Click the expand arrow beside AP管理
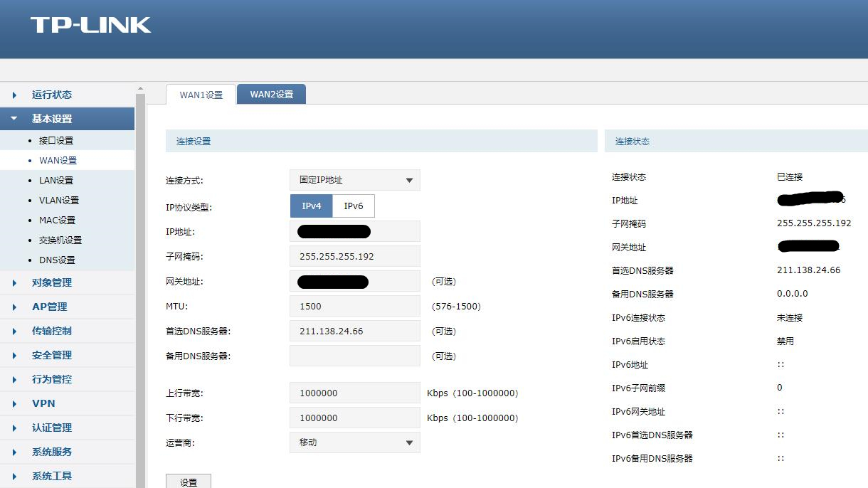This screenshot has height=488, width=868. (x=13, y=307)
